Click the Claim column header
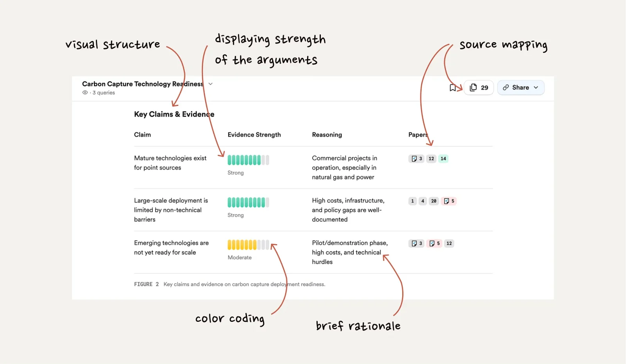This screenshot has height=364, width=626. coord(142,135)
